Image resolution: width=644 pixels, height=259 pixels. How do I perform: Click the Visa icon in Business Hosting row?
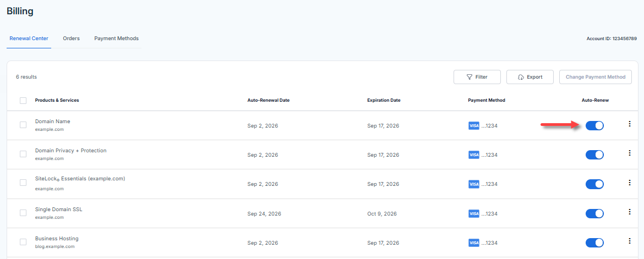[x=473, y=243]
